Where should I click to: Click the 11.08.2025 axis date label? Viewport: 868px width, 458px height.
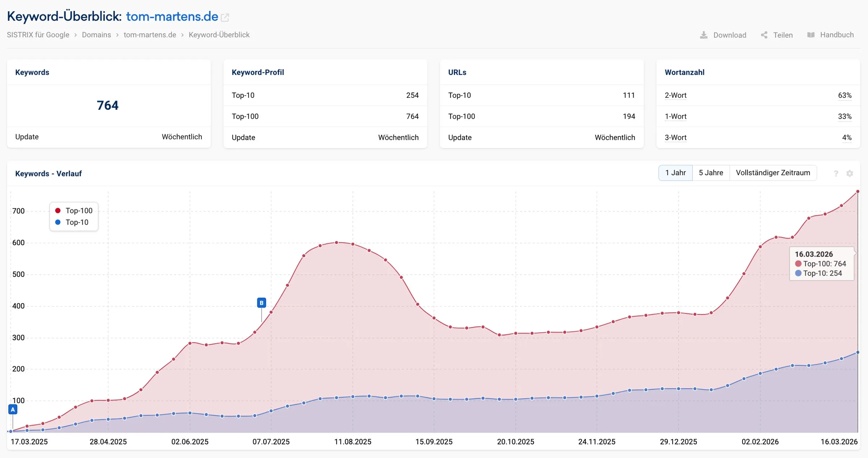point(353,442)
